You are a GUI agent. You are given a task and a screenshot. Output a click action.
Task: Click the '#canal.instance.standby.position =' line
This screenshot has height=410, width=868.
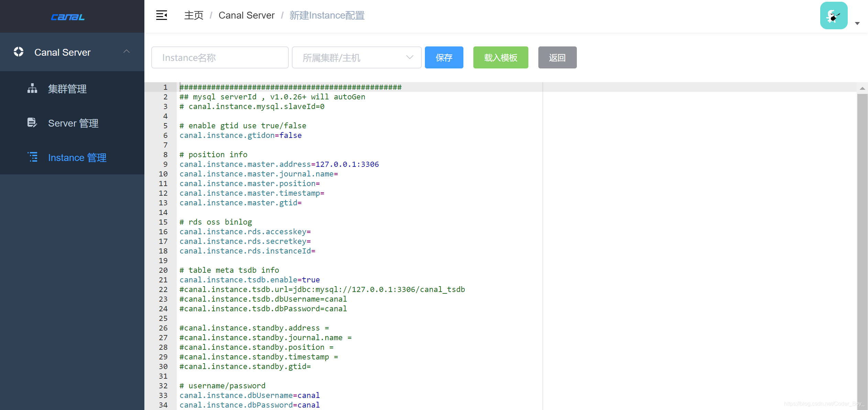pyautogui.click(x=256, y=347)
